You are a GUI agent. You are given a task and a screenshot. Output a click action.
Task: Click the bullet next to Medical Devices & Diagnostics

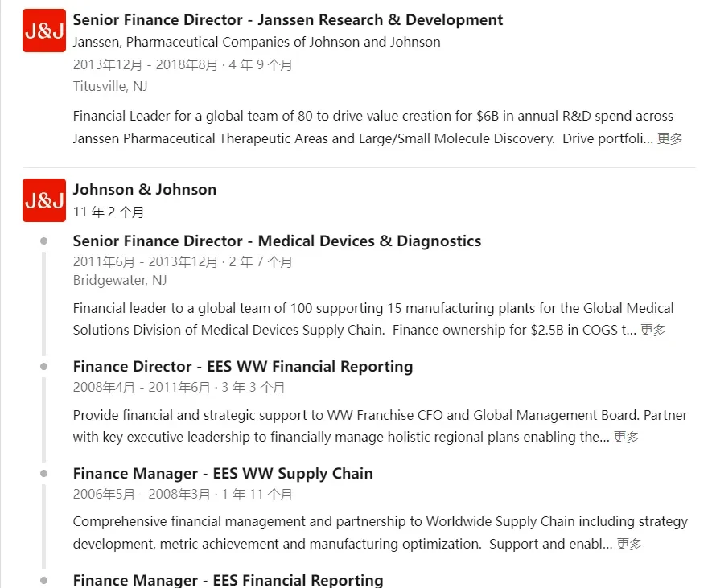coord(44,241)
